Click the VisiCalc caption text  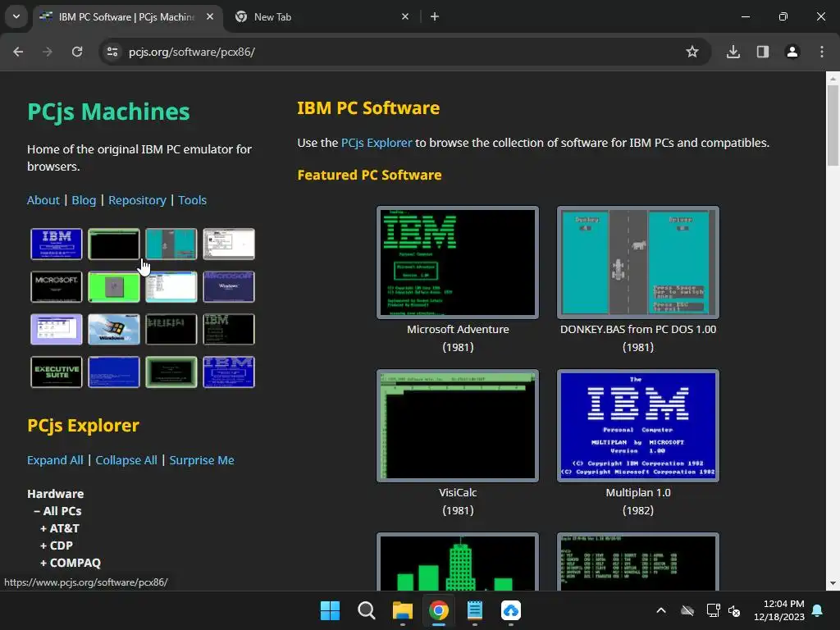tap(458, 492)
